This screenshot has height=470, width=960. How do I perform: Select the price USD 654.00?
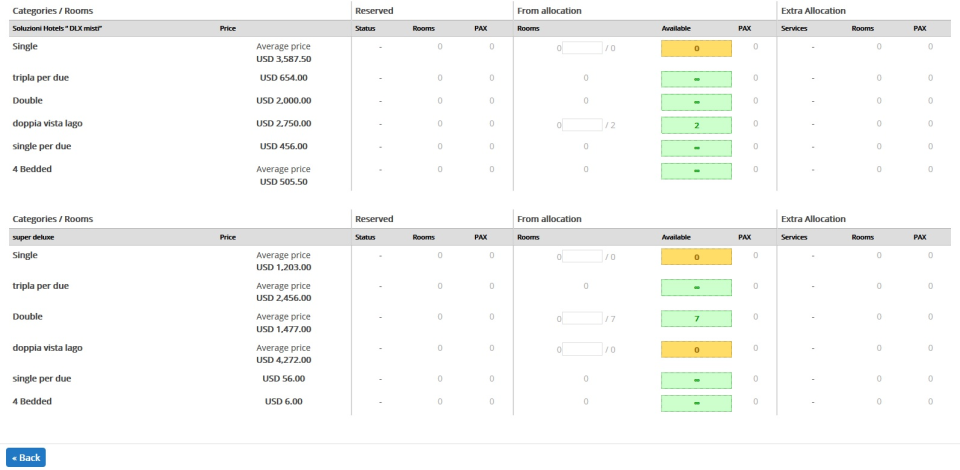click(283, 78)
